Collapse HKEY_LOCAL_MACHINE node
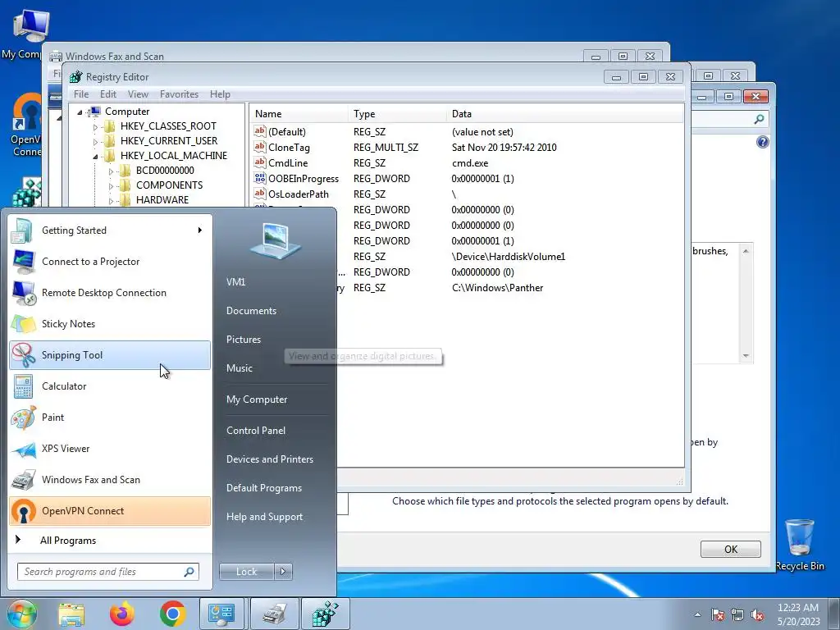The height and width of the screenshot is (630, 840). [x=95, y=157]
